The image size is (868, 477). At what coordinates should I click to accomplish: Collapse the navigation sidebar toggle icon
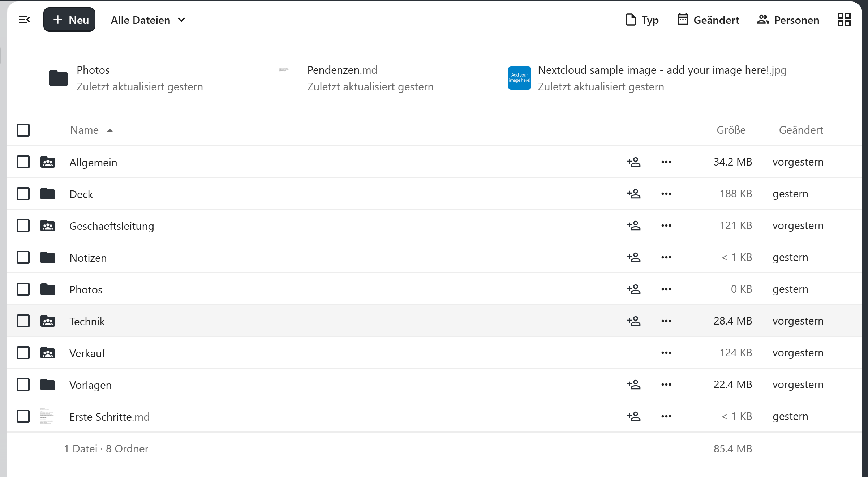(x=24, y=20)
